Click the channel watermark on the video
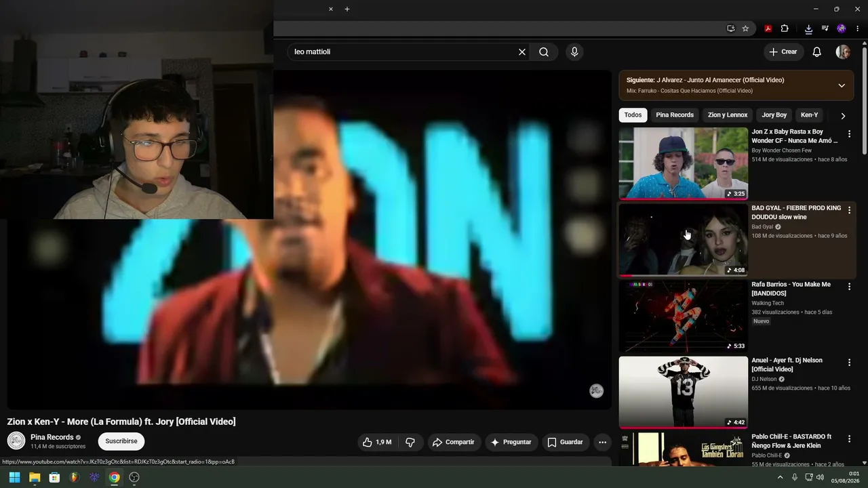Viewport: 868px width, 488px height. (596, 390)
